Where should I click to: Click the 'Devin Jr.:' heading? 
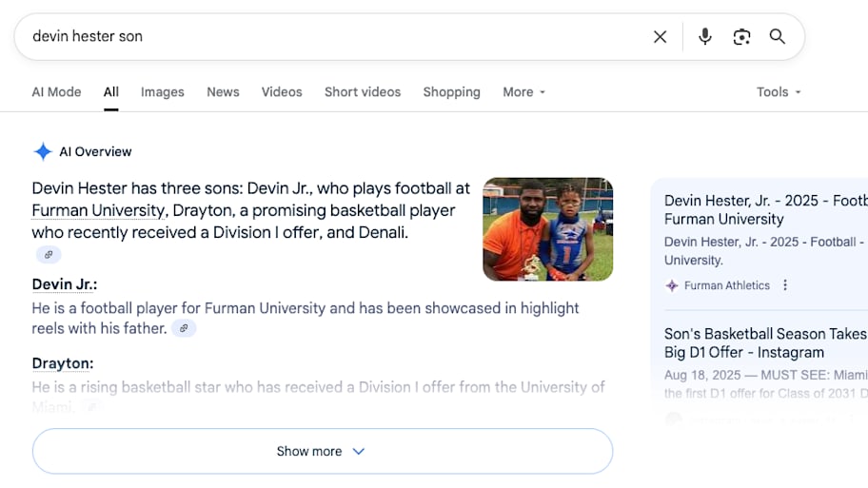[x=64, y=284]
